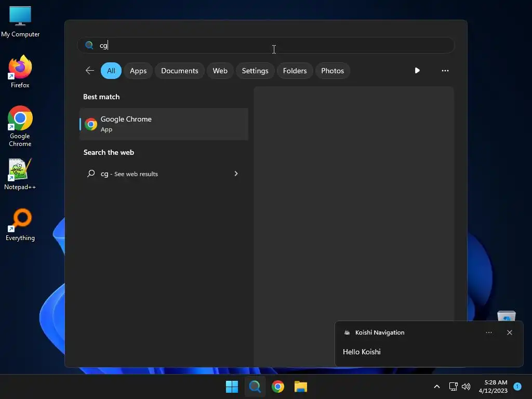This screenshot has width=532, height=399.
Task: Open Notepad++ desktop shortcut
Action: click(x=20, y=175)
